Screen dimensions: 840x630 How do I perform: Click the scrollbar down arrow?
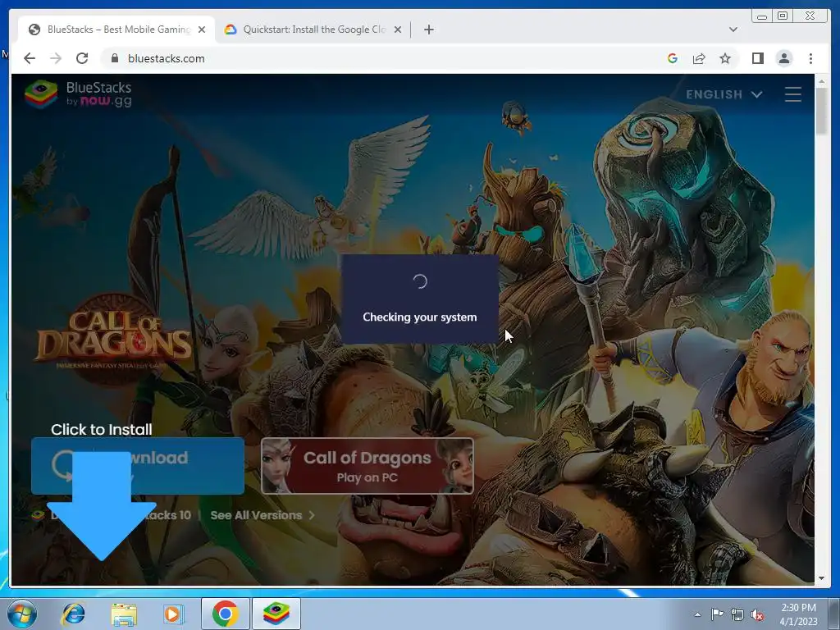point(821,578)
